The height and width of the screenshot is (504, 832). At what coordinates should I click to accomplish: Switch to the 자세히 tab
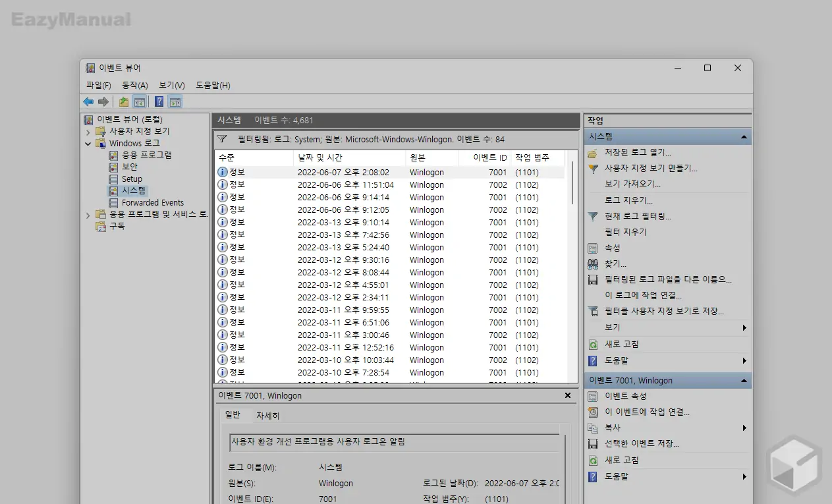(267, 416)
